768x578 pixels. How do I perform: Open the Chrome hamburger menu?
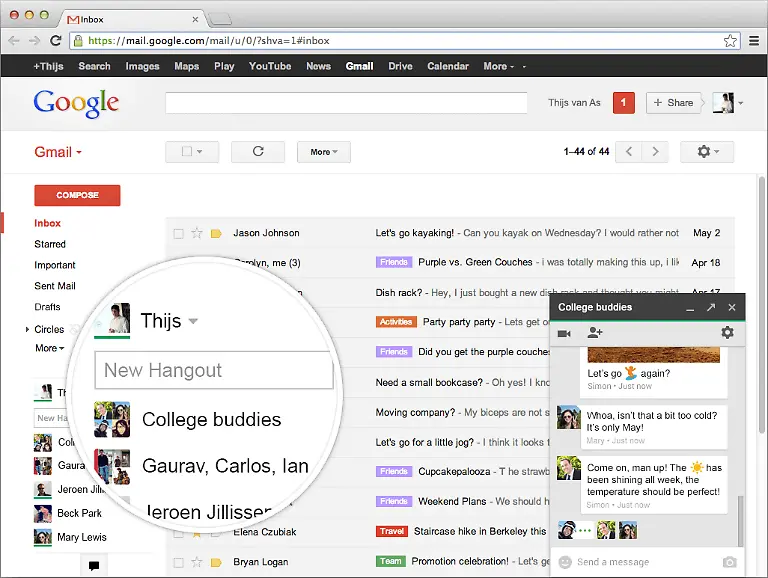[754, 41]
